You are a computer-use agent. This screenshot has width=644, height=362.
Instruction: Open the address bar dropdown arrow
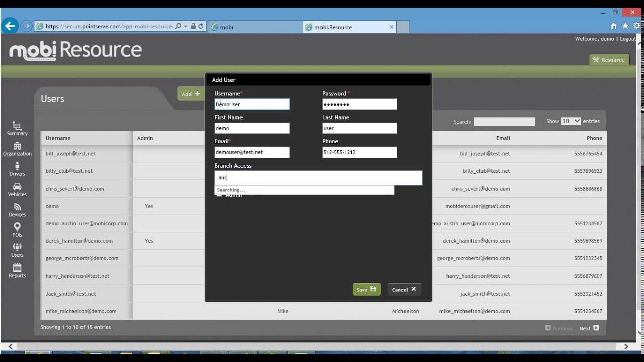[186, 26]
